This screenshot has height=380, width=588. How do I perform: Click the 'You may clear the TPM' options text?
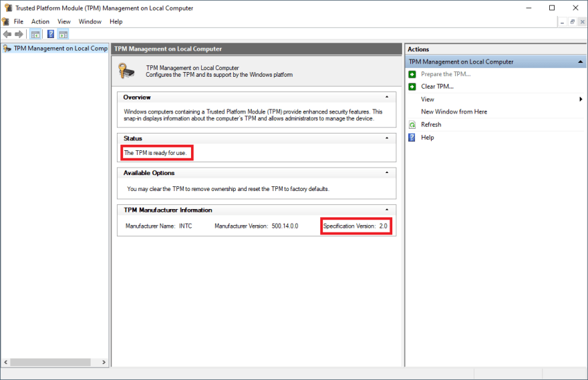(x=228, y=189)
